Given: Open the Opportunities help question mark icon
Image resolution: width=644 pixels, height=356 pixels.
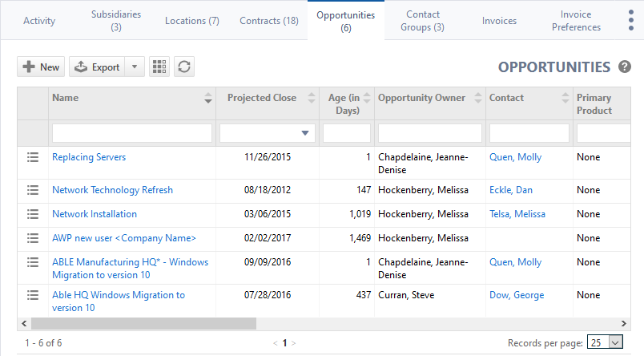Looking at the screenshot, I should click(625, 67).
